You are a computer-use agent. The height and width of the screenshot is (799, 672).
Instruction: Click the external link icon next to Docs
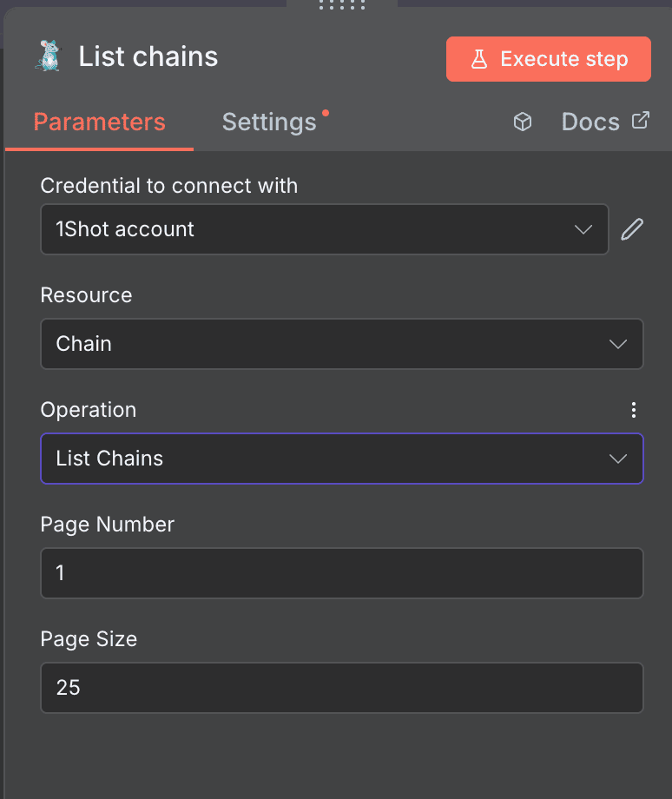[x=640, y=122]
